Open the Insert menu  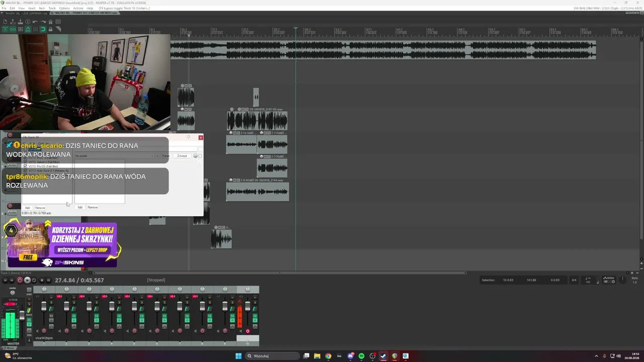(32, 9)
